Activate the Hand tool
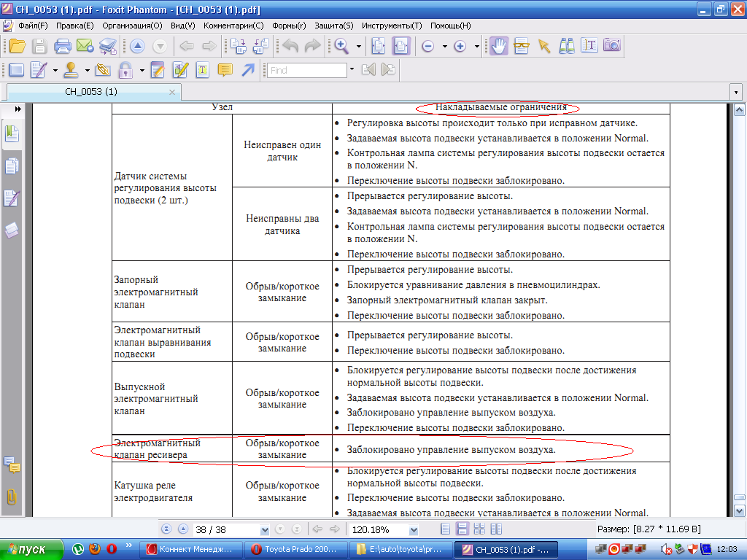Viewport: 747px width, 560px height. pyautogui.click(x=499, y=46)
